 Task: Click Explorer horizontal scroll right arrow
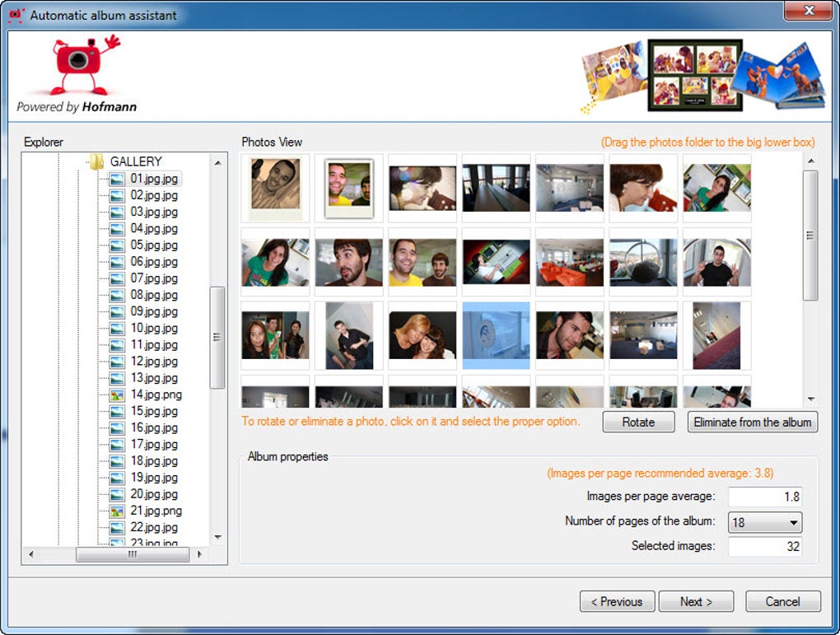[x=199, y=554]
